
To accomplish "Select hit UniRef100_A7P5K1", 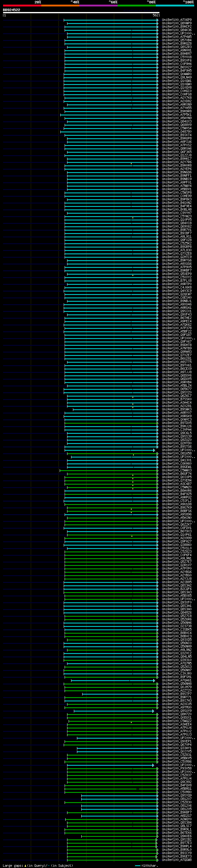I will 177,115.
